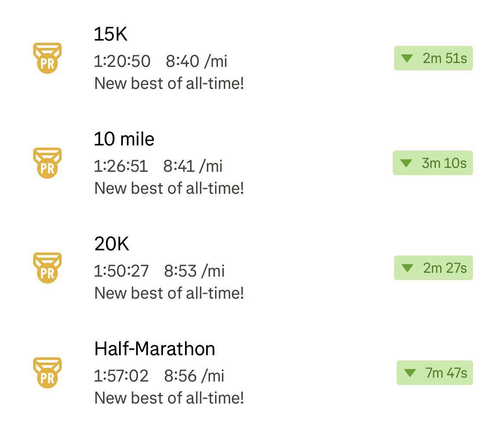Select the 2m 27s improvement badge

[x=433, y=268]
